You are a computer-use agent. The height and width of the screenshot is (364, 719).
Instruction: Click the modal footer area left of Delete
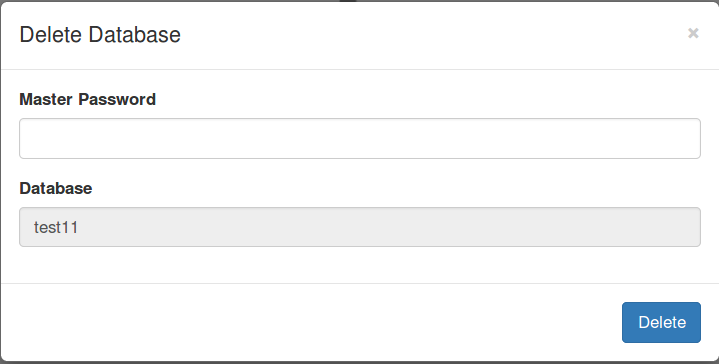(312, 322)
